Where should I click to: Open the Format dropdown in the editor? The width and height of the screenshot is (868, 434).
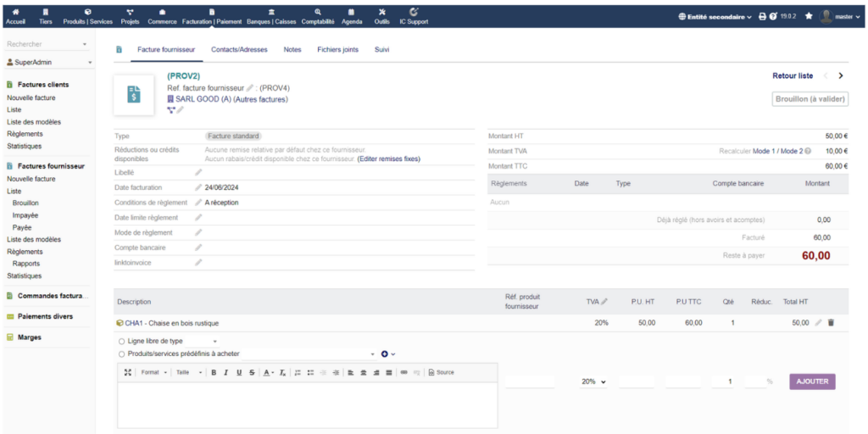tap(153, 372)
